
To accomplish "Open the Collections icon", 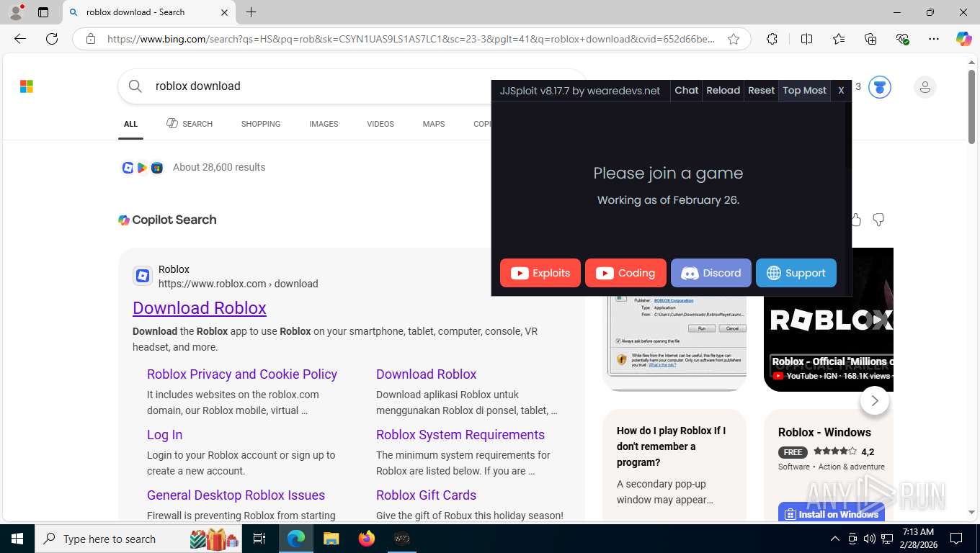I will 870,39.
